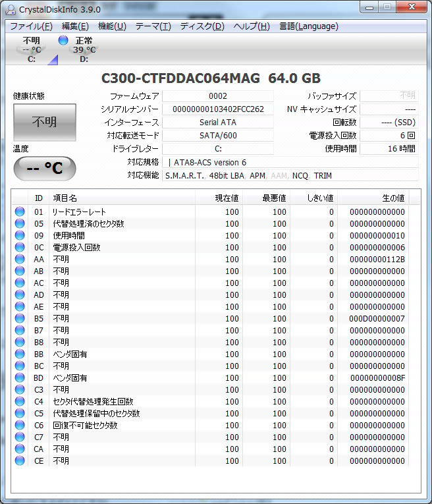Click the status orb for ID CA
This screenshot has height=504, width=432.
pyautogui.click(x=20, y=449)
